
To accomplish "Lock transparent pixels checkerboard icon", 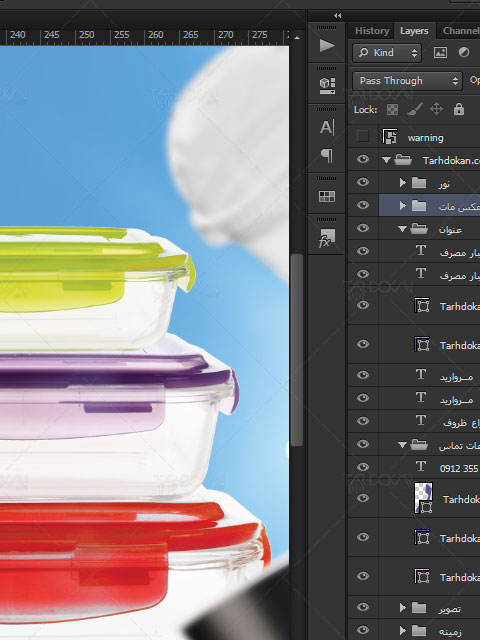I will point(392,109).
